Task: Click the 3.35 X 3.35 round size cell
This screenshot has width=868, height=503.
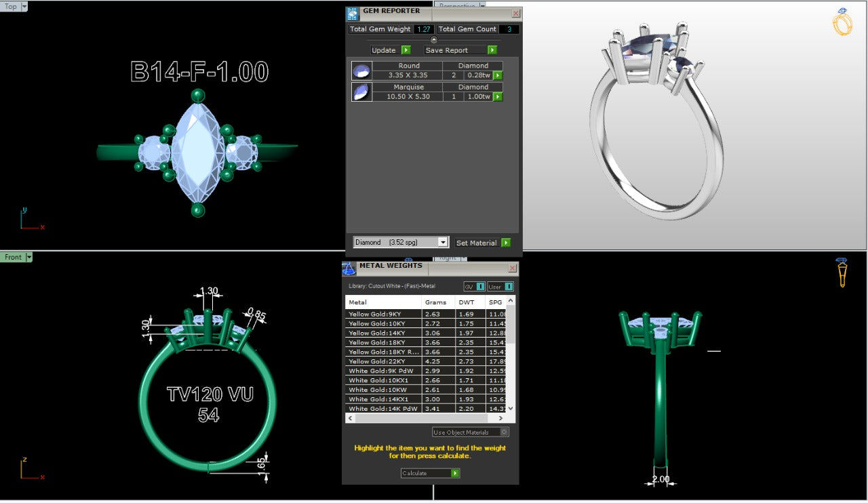Action: pos(408,76)
